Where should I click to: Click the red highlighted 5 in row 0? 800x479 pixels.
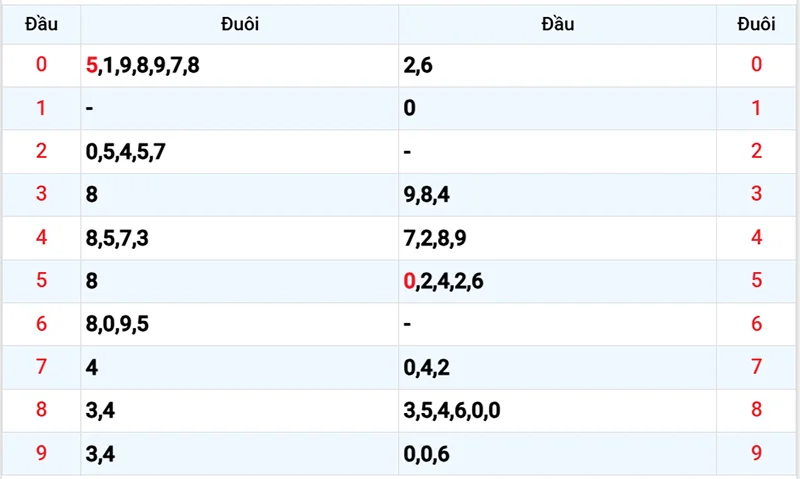(x=92, y=66)
